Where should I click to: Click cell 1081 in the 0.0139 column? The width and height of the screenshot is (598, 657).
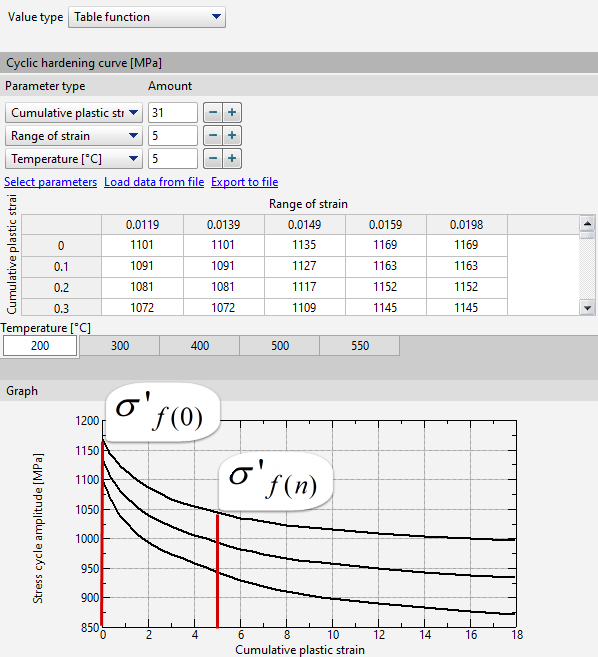coord(223,287)
